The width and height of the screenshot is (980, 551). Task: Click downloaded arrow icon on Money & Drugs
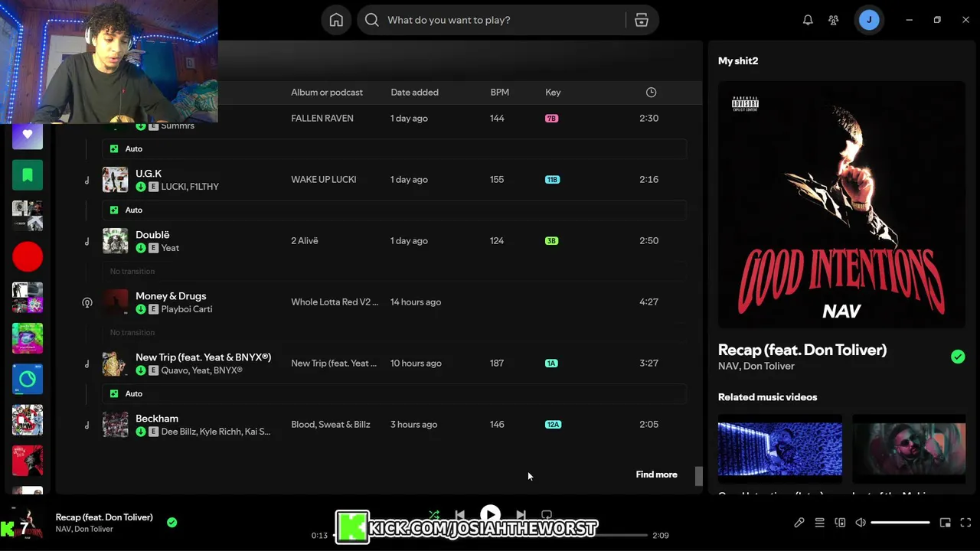(x=141, y=309)
